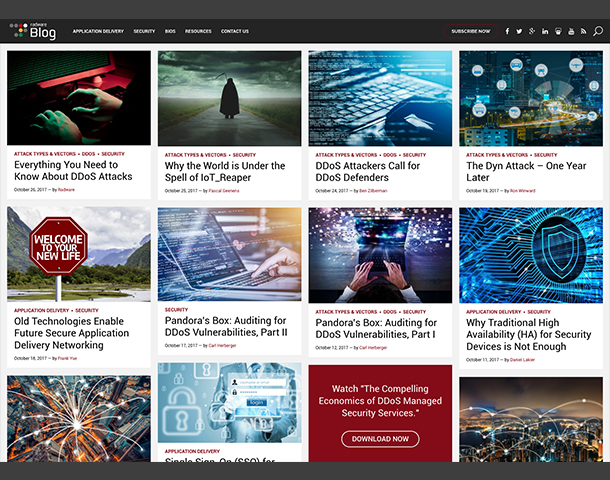
Task: Click Carl Herberger under the Part II article
Action: coord(223,345)
